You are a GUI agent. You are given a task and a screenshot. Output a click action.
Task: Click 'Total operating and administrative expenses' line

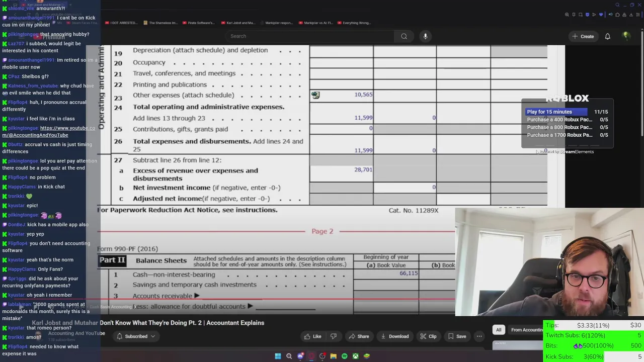pyautogui.click(x=208, y=107)
